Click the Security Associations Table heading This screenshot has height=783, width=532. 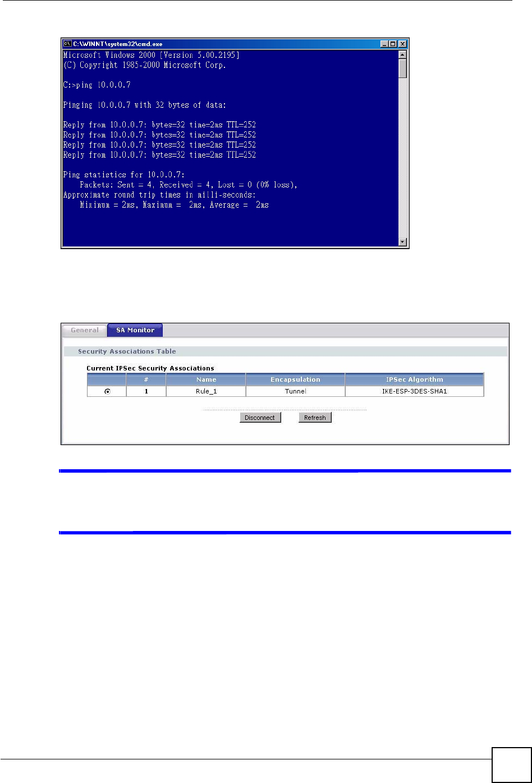(127, 351)
